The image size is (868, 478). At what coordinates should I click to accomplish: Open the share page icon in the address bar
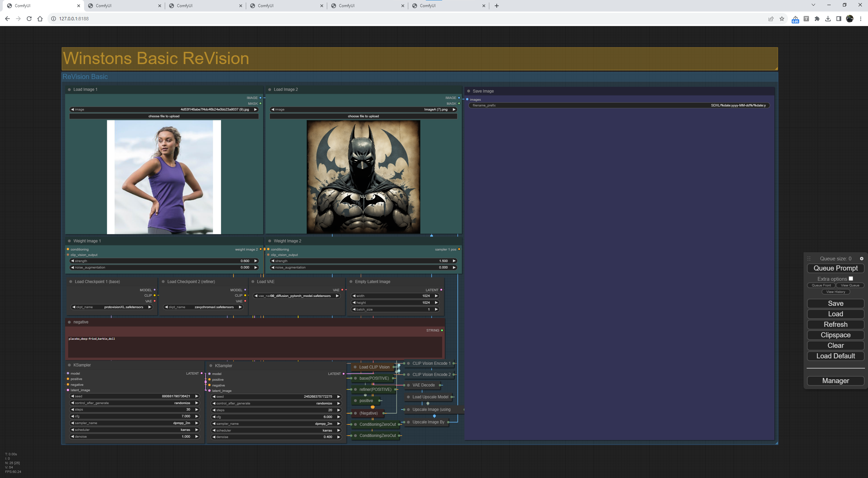pyautogui.click(x=771, y=19)
